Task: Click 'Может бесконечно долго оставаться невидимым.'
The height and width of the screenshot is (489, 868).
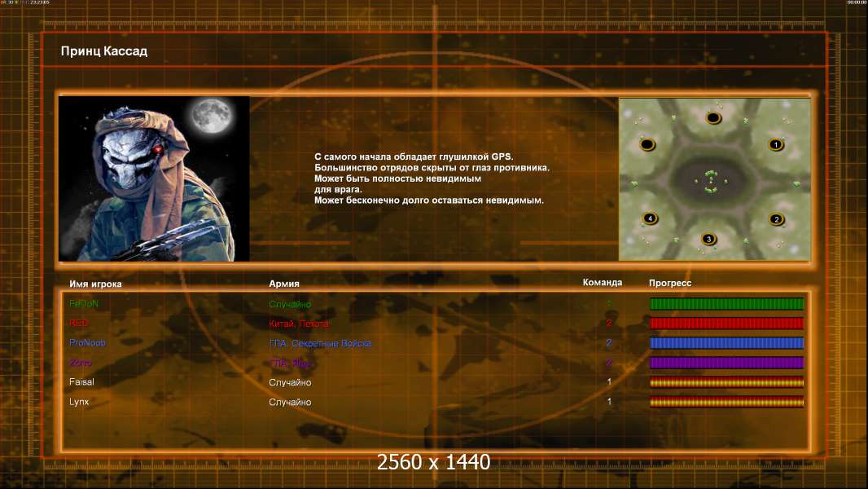Action: [x=429, y=200]
